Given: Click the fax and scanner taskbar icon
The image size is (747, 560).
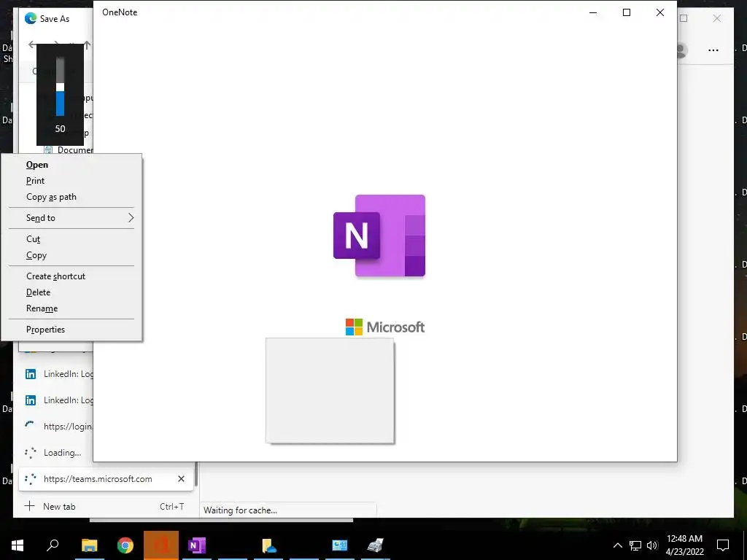Looking at the screenshot, I should coord(376,545).
